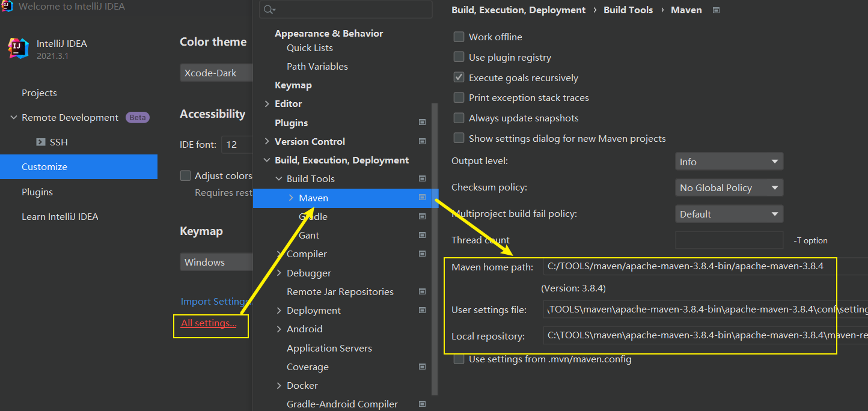Click the Beta badge next to Remote Development
The width and height of the screenshot is (868, 411).
[138, 118]
